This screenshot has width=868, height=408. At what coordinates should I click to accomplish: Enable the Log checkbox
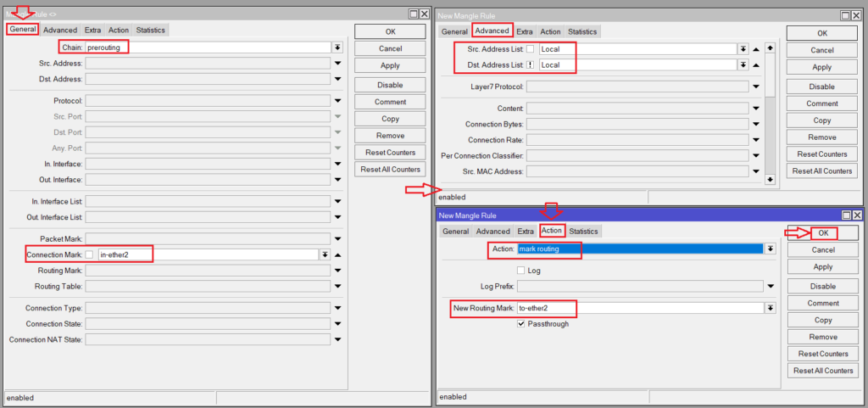(521, 271)
